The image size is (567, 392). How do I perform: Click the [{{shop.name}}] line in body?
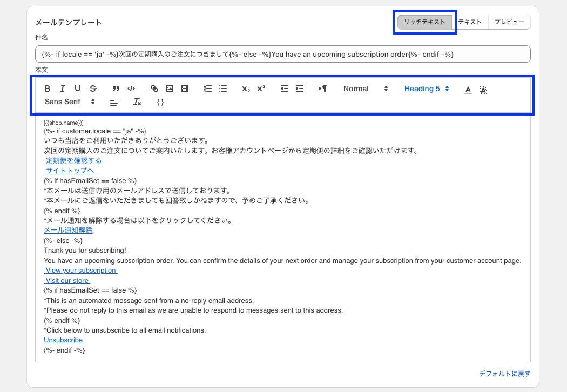pyautogui.click(x=64, y=123)
